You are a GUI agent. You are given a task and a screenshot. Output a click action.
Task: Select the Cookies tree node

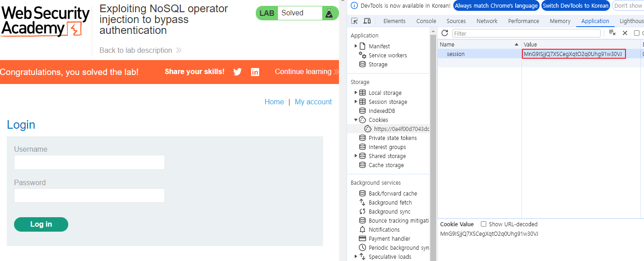[378, 120]
